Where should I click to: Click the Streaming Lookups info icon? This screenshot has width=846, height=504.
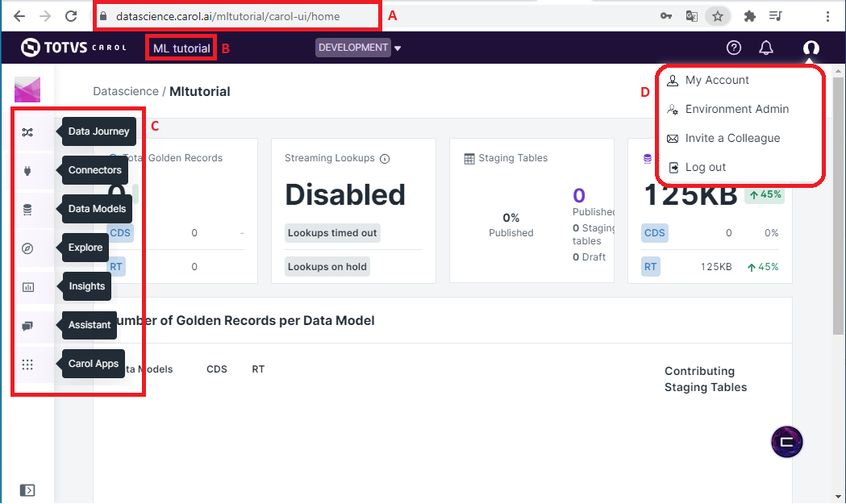coord(385,159)
